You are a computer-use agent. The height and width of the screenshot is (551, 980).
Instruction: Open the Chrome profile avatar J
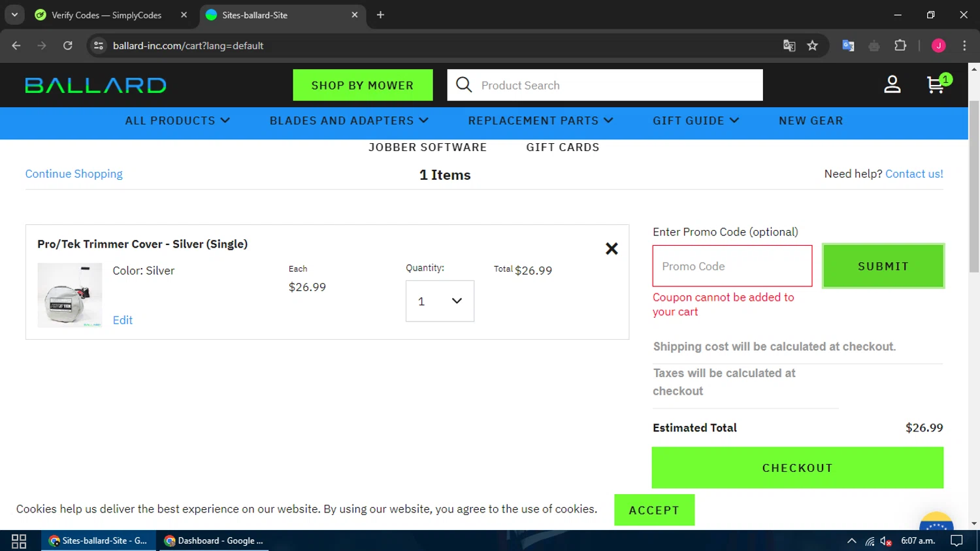(x=939, y=46)
